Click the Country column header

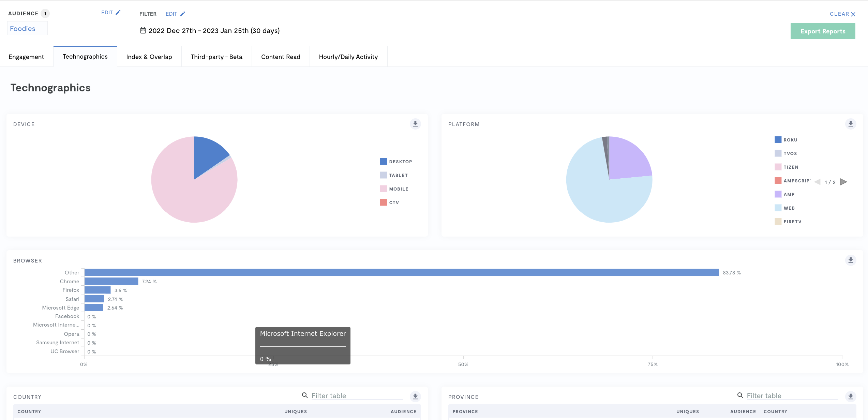click(29, 411)
